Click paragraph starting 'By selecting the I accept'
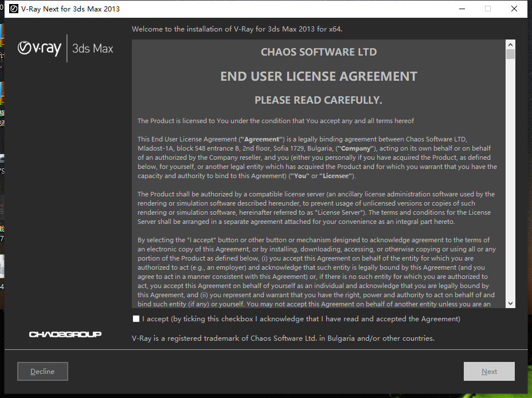 pos(316,272)
